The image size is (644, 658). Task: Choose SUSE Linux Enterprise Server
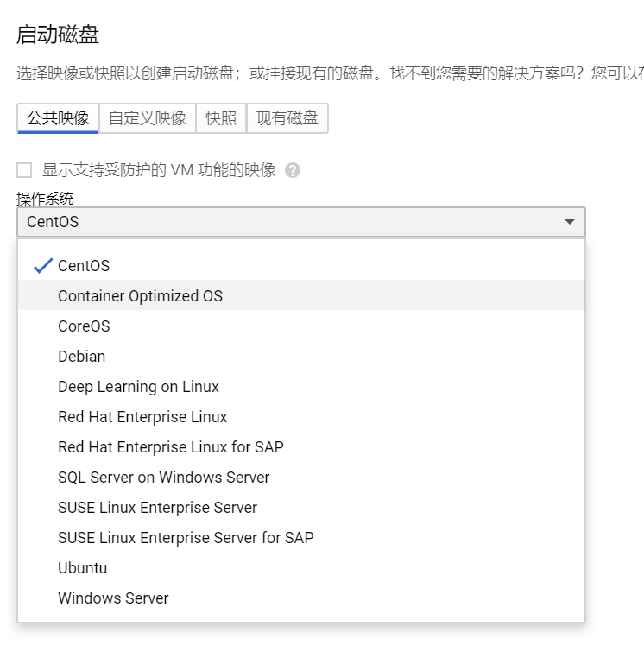(x=157, y=508)
